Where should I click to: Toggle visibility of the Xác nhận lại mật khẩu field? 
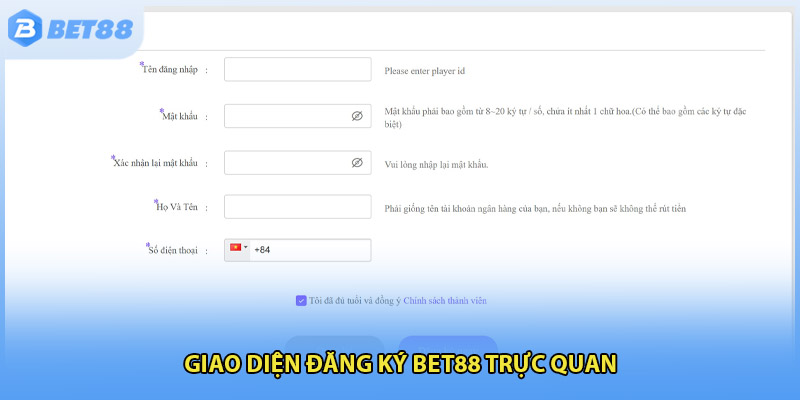coord(357,163)
